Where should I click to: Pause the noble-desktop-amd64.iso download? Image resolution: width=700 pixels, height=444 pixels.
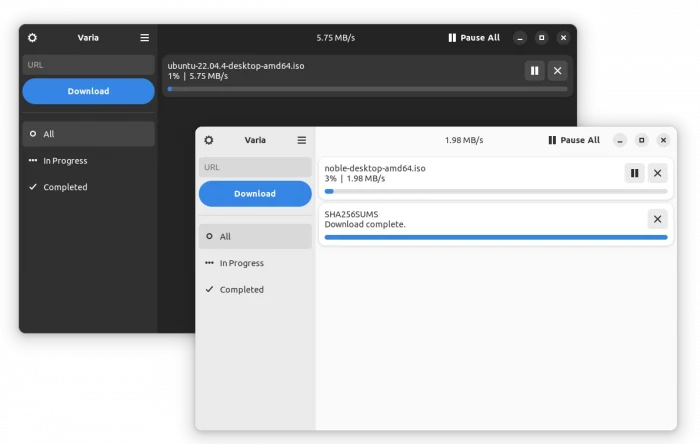tap(634, 173)
